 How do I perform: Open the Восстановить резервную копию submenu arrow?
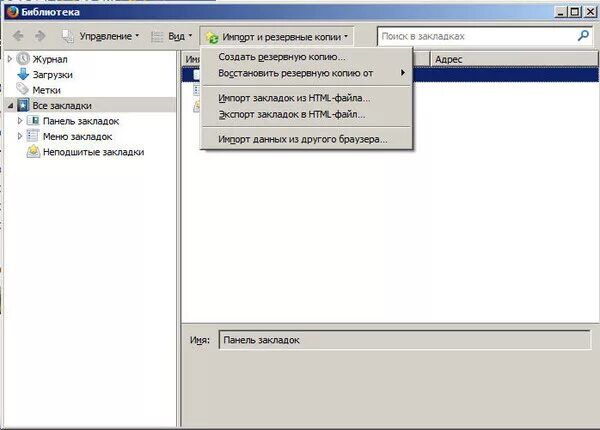[x=403, y=72]
